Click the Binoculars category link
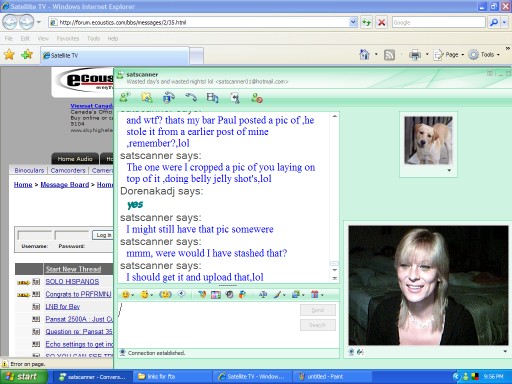The height and width of the screenshot is (384, 512). tap(29, 170)
